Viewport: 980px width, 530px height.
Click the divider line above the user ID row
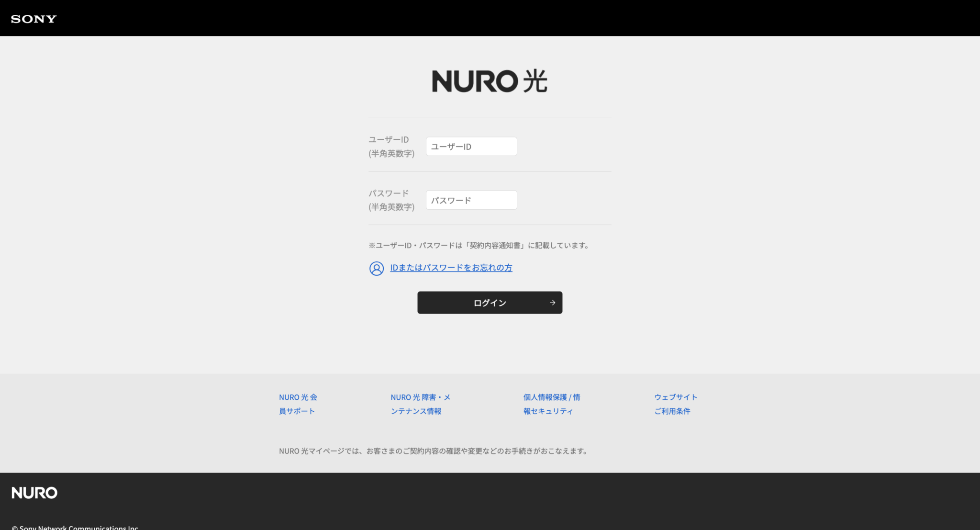coord(490,118)
